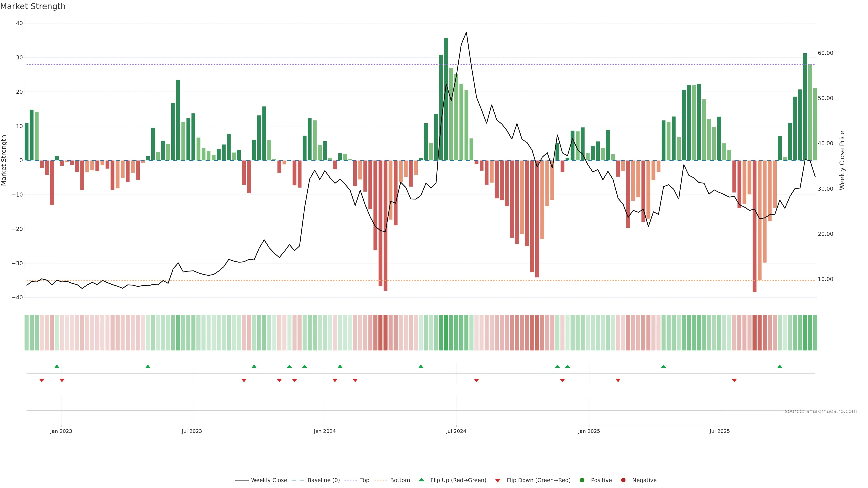Click the red Flip Down legend triangle

point(498,480)
